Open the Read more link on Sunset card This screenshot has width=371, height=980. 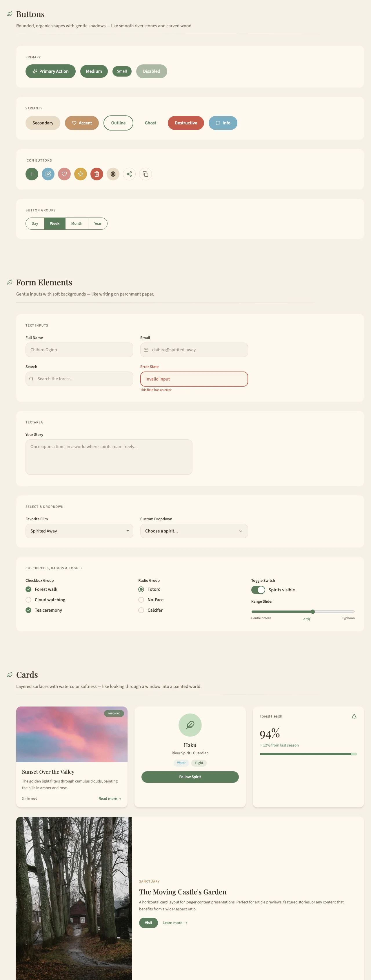(110, 798)
